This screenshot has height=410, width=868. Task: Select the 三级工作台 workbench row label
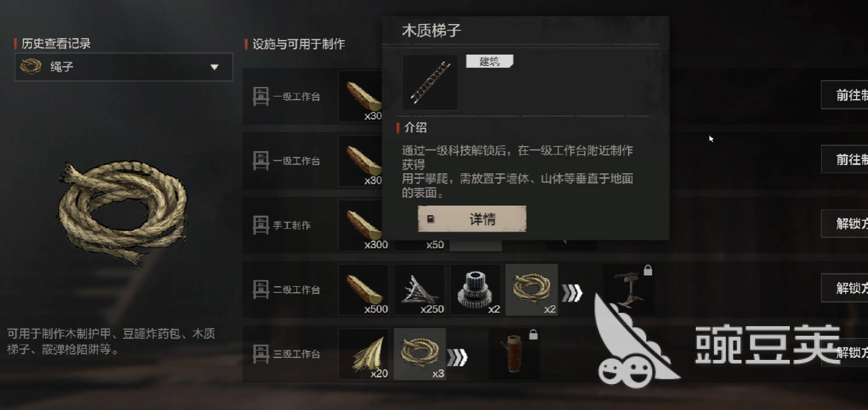[x=287, y=354]
